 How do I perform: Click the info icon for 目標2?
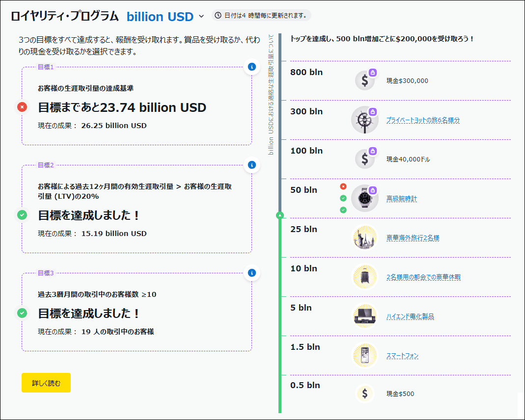[x=251, y=165]
